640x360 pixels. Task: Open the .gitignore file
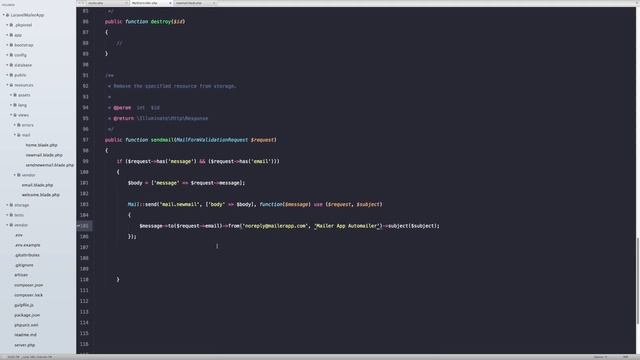click(24, 265)
